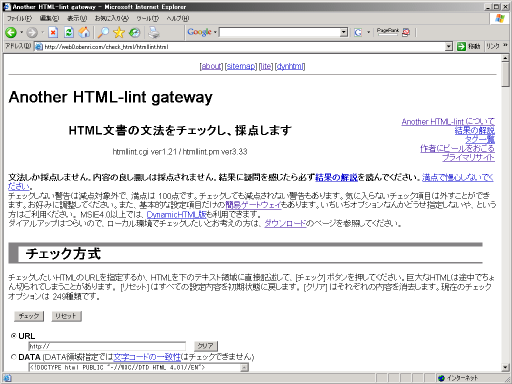The height and width of the screenshot is (384, 512).
Task: Open the プライマリサイト link
Action: 468,158
